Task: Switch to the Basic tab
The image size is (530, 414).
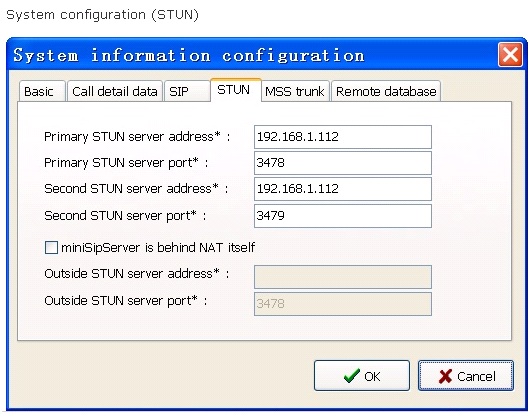Action: tap(42, 91)
